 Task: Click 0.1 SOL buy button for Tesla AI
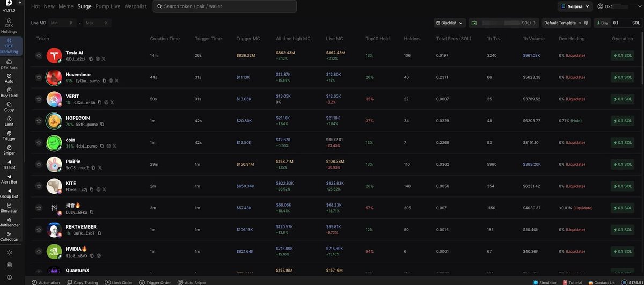tap(623, 55)
